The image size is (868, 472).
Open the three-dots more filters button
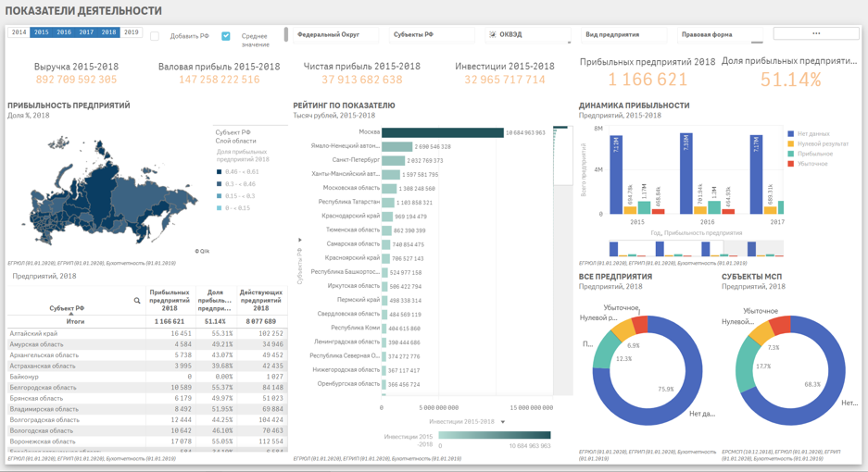coord(816,33)
